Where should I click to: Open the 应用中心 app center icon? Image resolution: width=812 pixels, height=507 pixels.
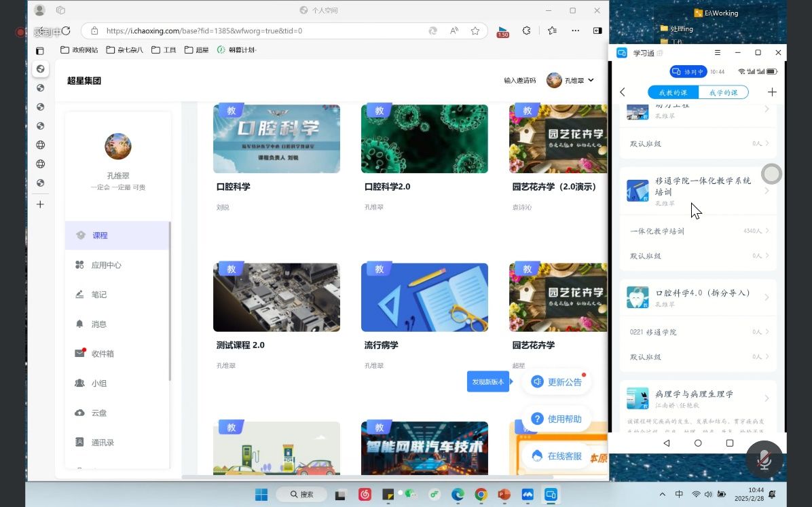coord(79,265)
